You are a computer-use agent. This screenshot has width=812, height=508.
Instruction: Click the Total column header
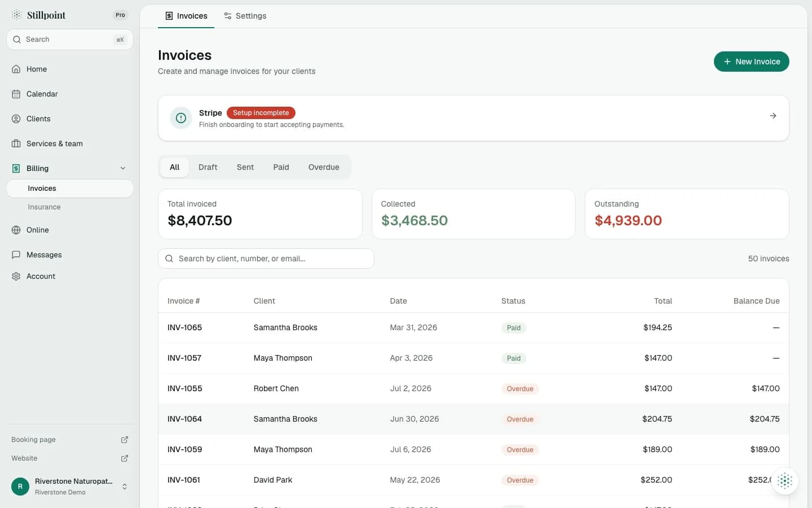[663, 301]
